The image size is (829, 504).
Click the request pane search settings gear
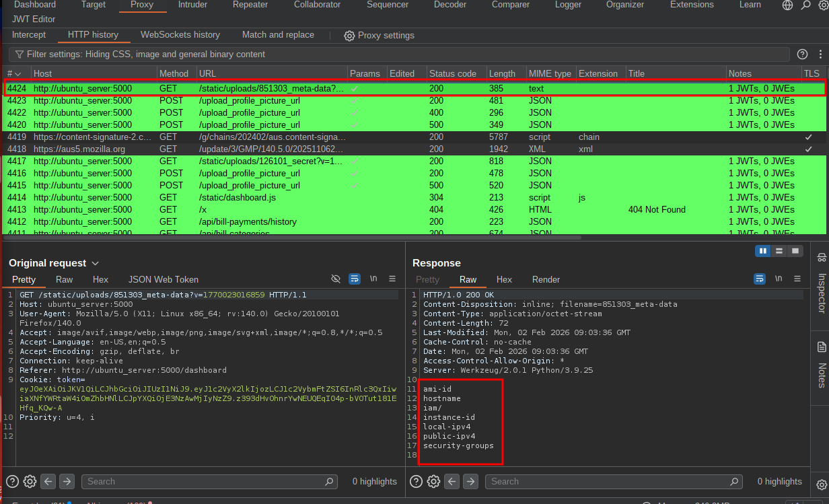click(30, 481)
